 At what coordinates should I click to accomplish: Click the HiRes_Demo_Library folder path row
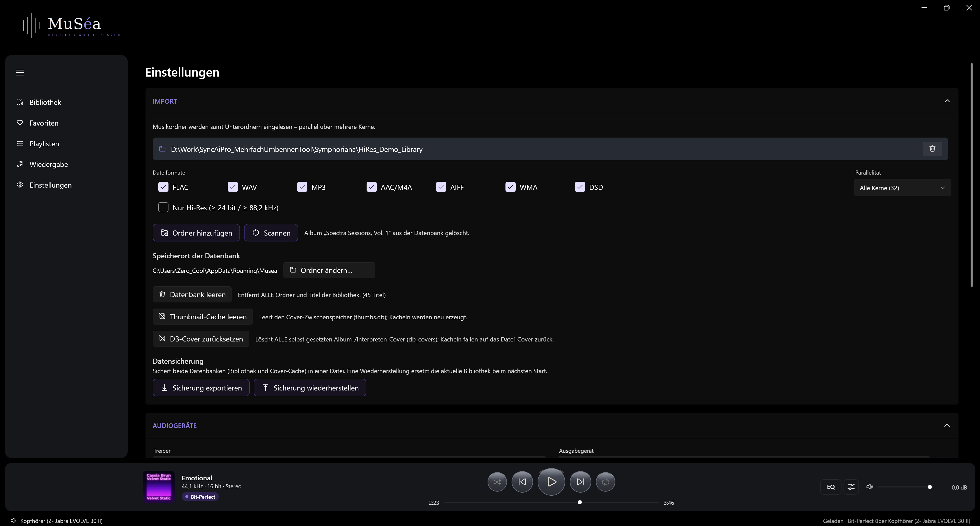click(550, 149)
